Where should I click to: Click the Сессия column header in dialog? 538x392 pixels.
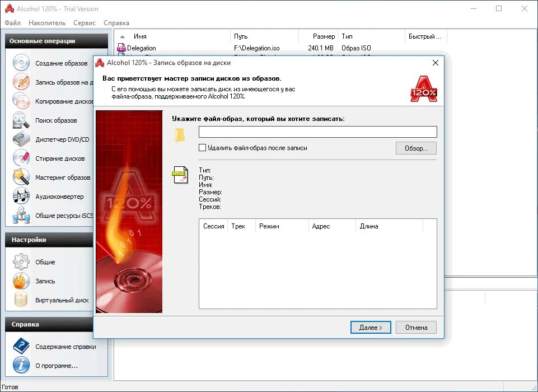tap(213, 226)
